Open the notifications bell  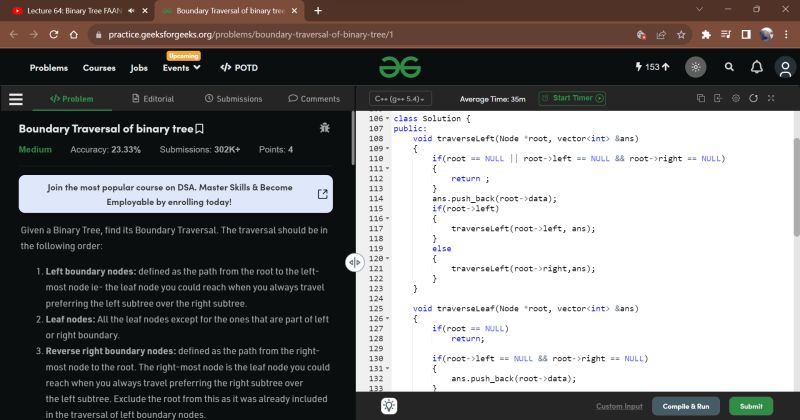click(x=757, y=67)
